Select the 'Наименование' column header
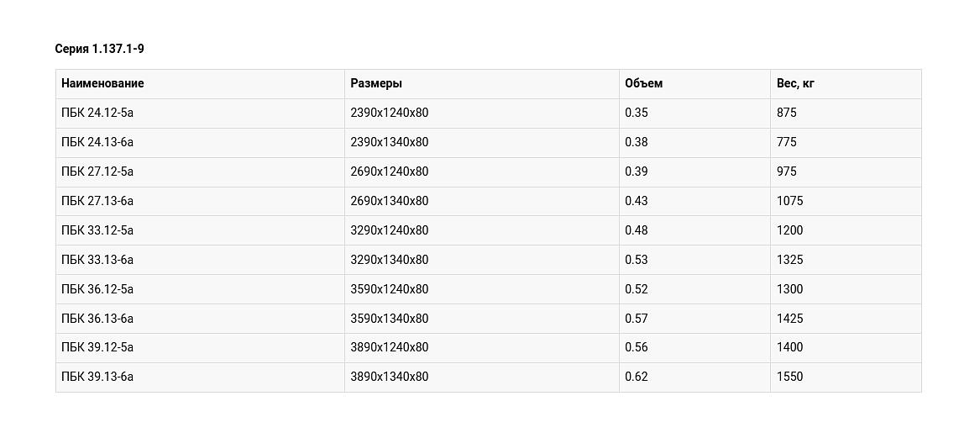 (102, 83)
